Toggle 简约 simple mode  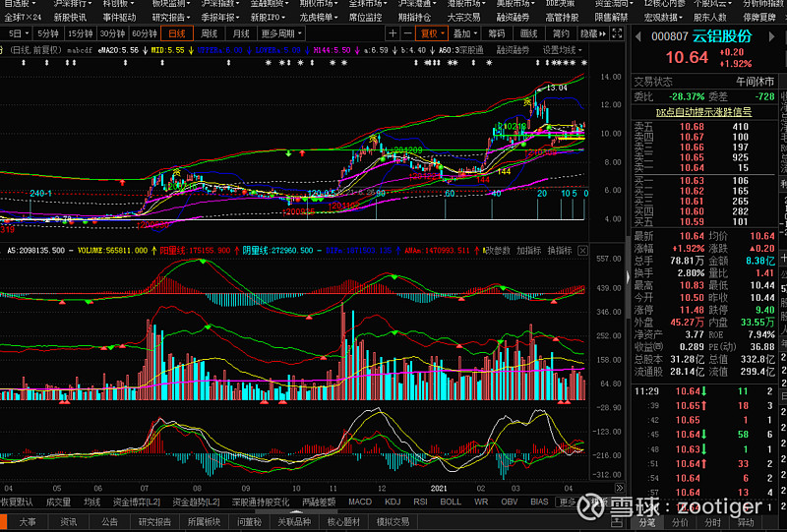coord(561,33)
